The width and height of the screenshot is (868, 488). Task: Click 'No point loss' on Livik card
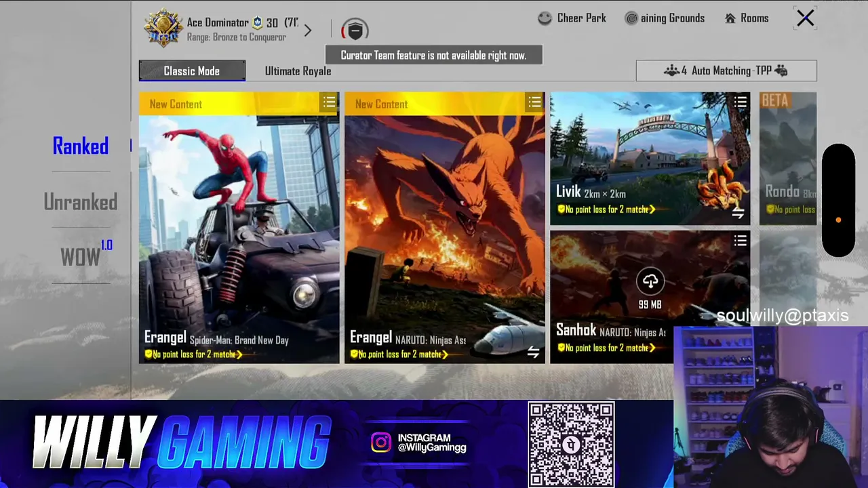tap(606, 209)
